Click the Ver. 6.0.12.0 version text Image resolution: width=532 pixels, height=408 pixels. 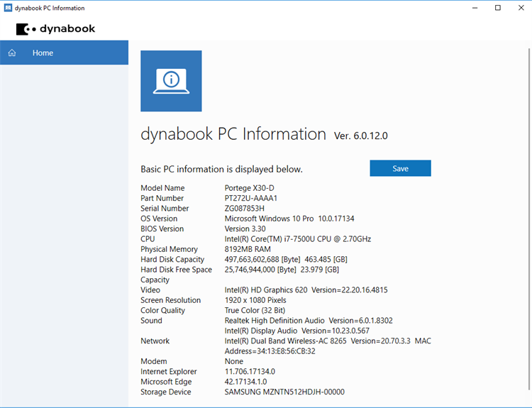point(360,136)
